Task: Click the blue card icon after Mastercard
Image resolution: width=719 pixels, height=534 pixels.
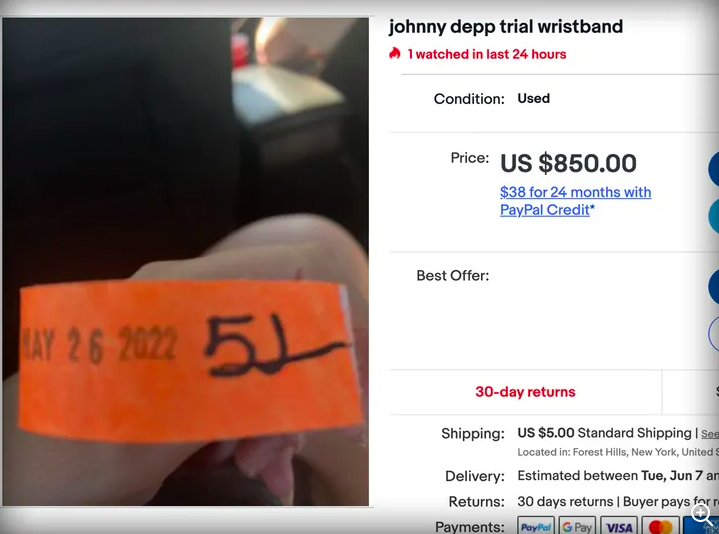Action: 701,526
